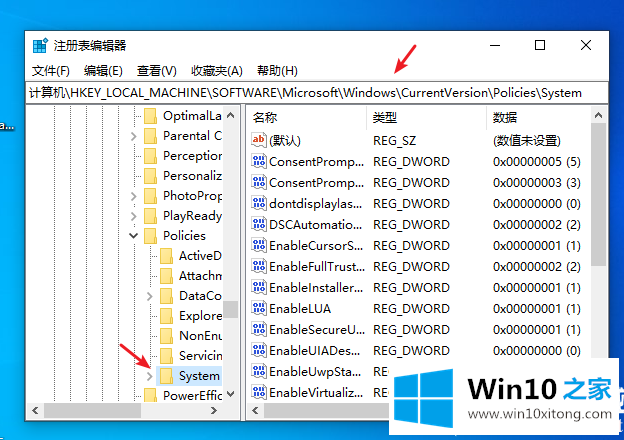Select the Policies folder icon
Viewport: 624px width, 440px height.
[150, 236]
